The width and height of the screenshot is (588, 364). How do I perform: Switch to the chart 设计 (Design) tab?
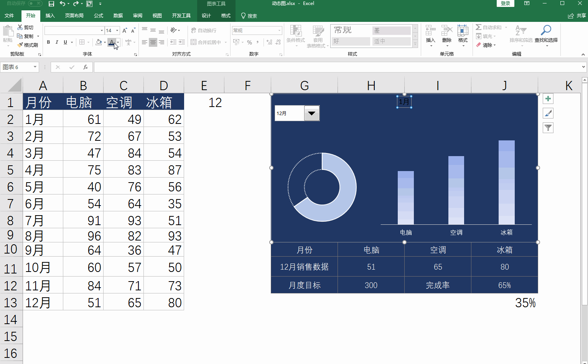coord(206,16)
